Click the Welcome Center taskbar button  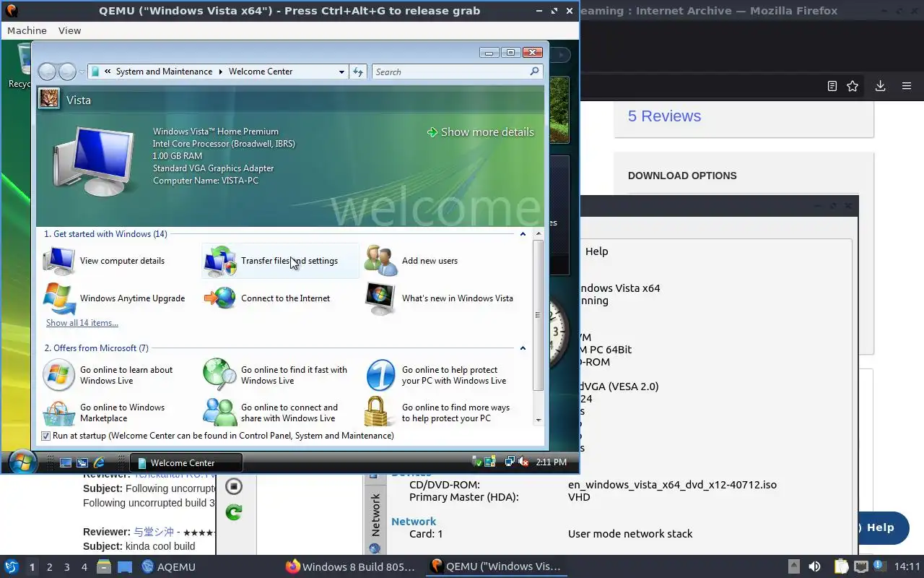(186, 463)
